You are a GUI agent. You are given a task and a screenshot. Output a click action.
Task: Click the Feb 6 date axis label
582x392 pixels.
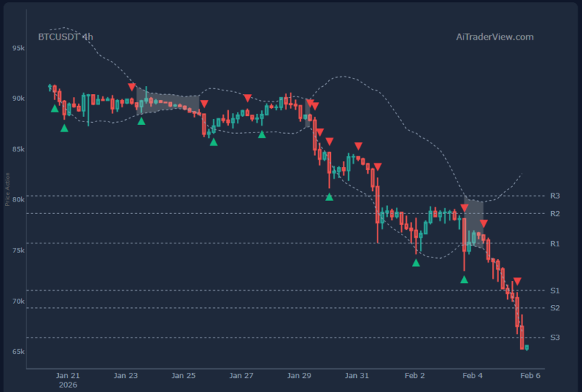pos(530,375)
